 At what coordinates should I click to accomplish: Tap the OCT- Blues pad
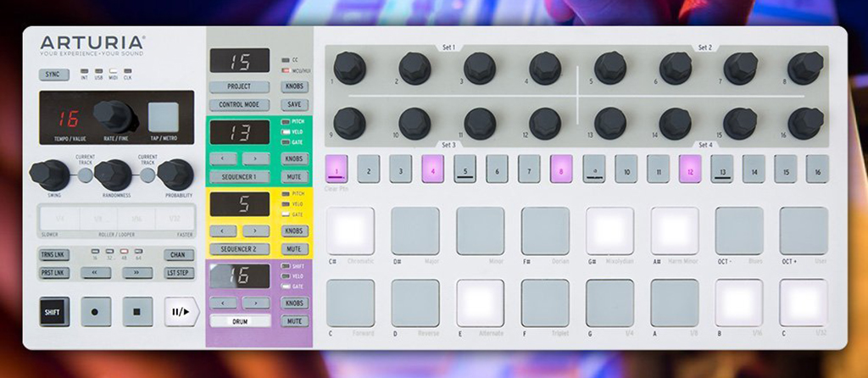[739, 231]
